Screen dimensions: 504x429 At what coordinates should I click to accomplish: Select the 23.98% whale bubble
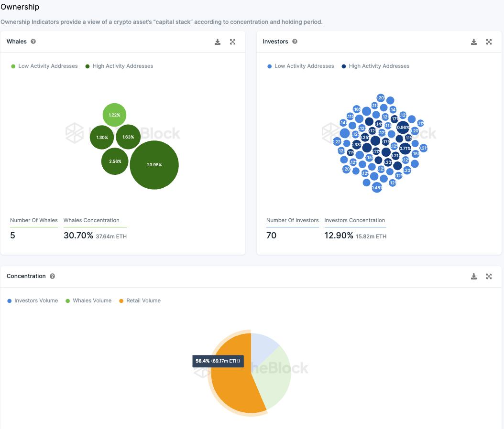[x=154, y=165]
